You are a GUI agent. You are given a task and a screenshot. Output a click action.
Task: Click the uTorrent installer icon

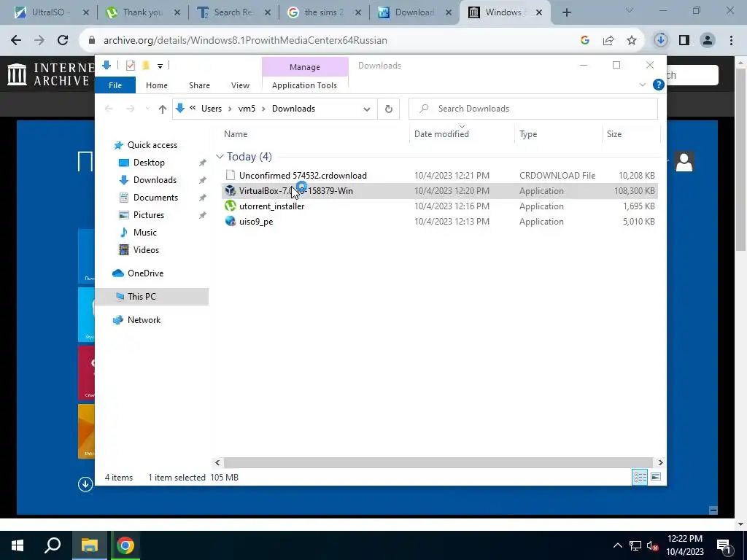(231, 206)
